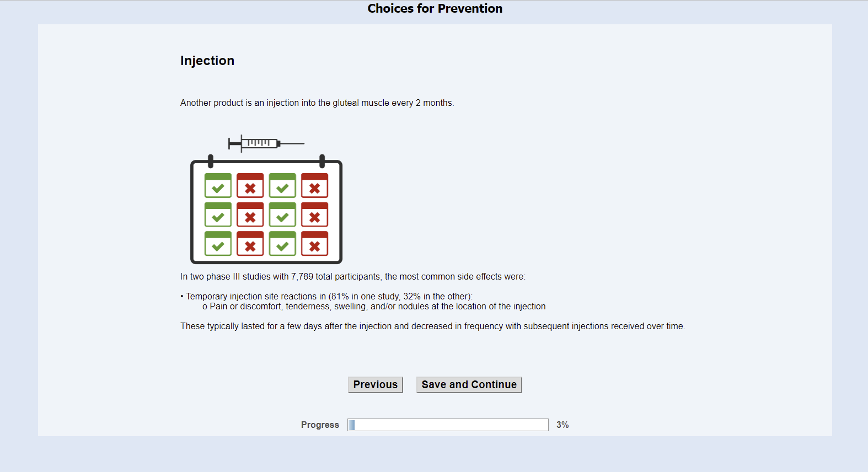Click the Injection section heading
Viewport: 868px width, 472px height.
(207, 61)
